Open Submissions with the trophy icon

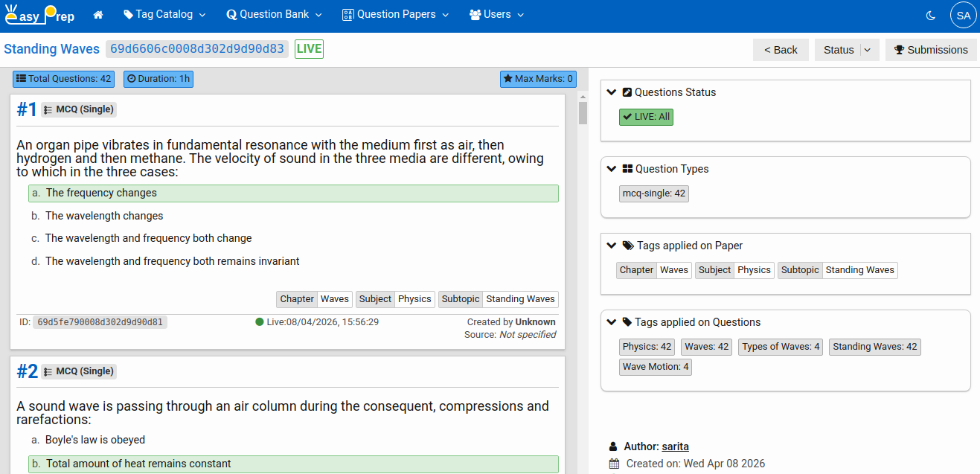(x=931, y=50)
